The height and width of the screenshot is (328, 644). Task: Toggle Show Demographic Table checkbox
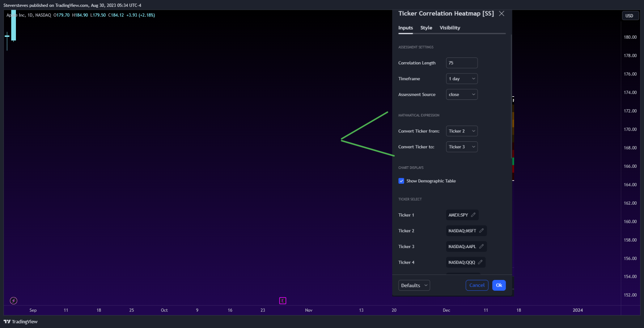[x=401, y=181]
